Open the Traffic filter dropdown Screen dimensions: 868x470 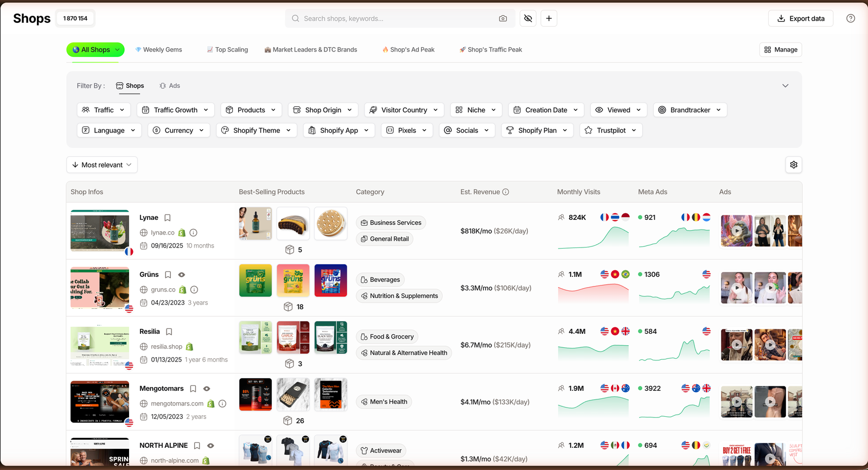104,110
